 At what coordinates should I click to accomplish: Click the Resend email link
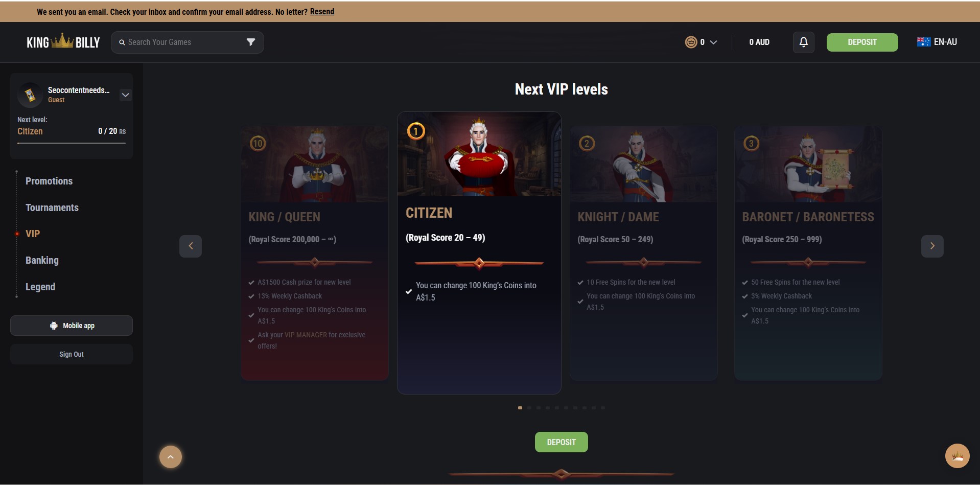(x=322, y=12)
